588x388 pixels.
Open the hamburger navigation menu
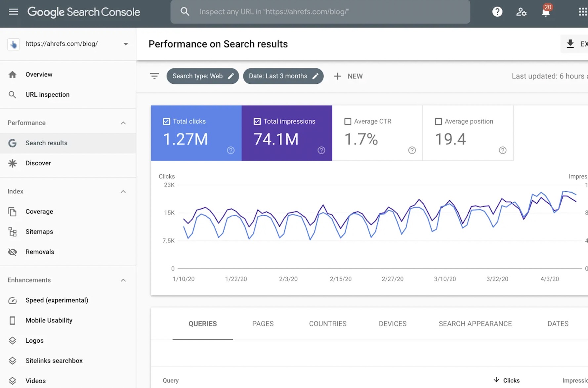14,12
